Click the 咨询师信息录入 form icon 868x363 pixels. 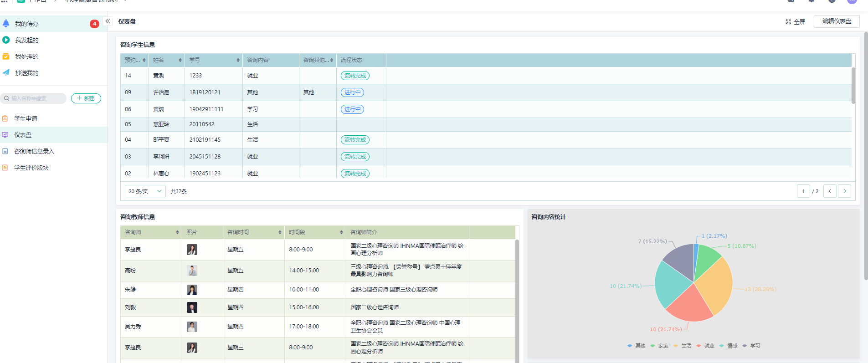(x=5, y=151)
